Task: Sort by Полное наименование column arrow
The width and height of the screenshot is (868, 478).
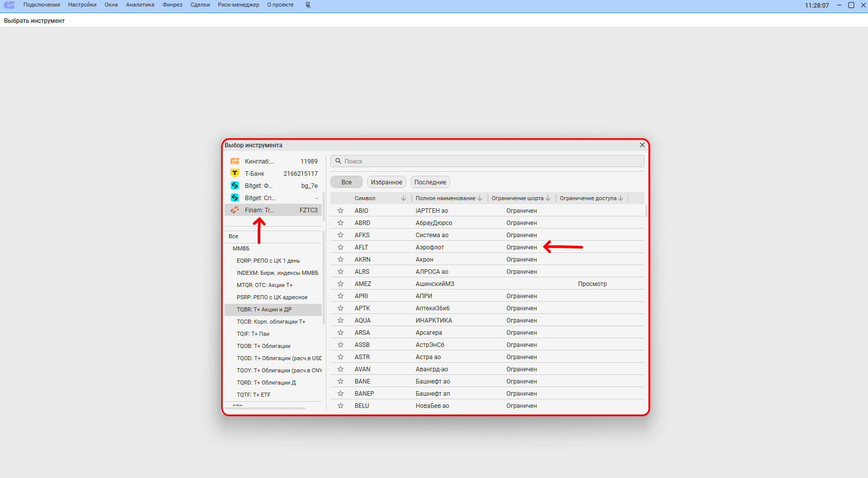Action: coord(480,198)
